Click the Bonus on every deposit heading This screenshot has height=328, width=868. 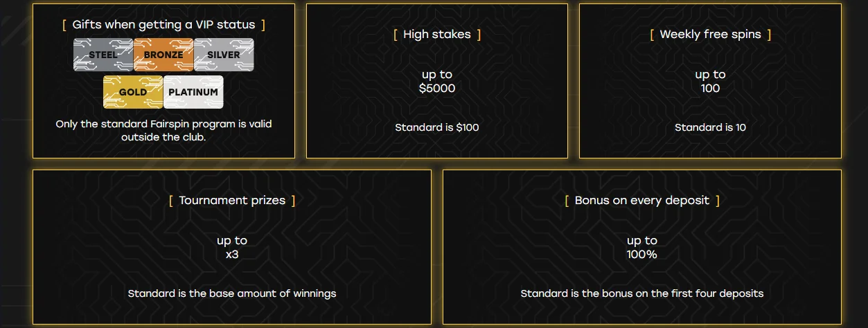pyautogui.click(x=642, y=201)
